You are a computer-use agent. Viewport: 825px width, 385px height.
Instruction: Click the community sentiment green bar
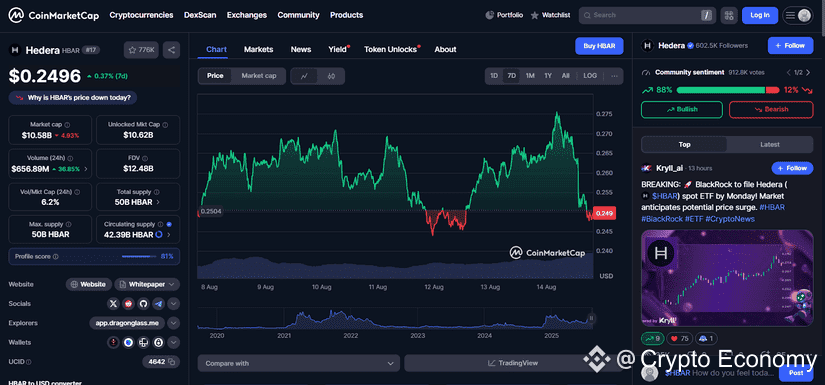[x=721, y=90]
